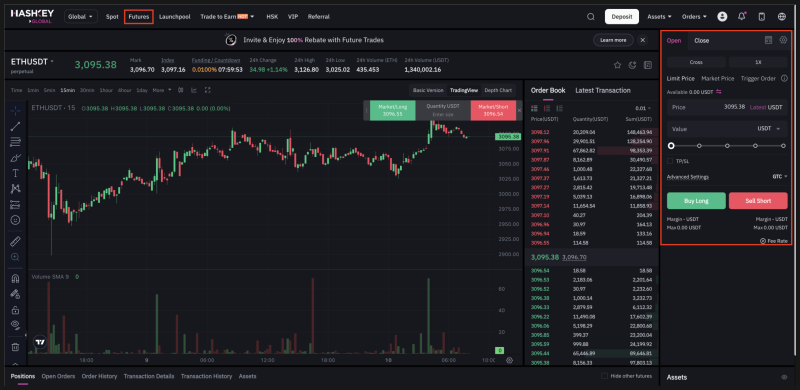The width and height of the screenshot is (800, 390).
Task: Open the Value unit USDT dropdown
Action: pos(769,129)
